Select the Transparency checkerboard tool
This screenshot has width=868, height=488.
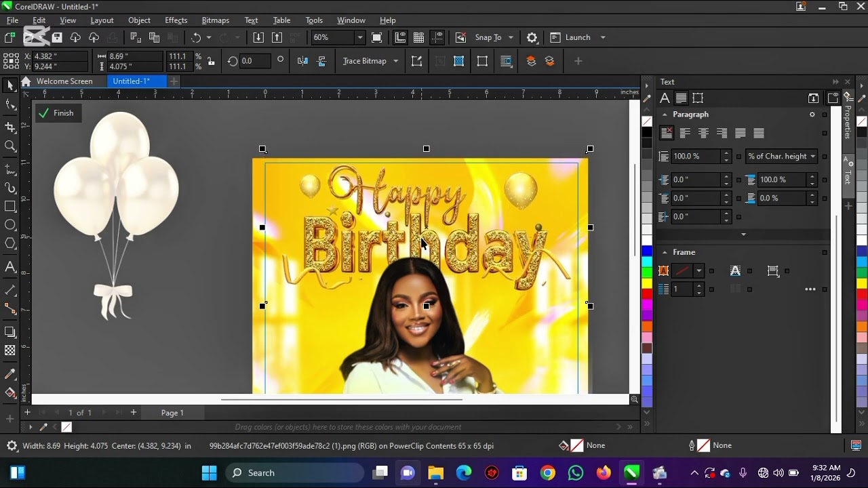tap(10, 350)
